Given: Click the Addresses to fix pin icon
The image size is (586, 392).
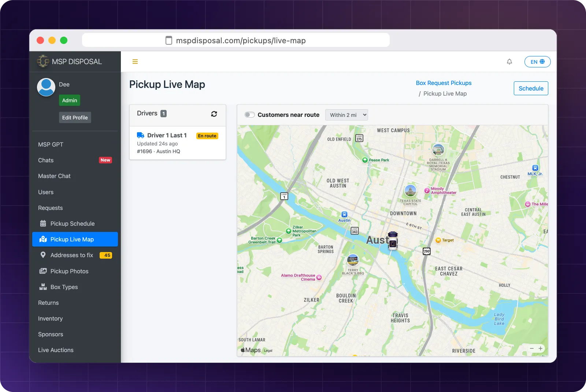Looking at the screenshot, I should point(43,255).
